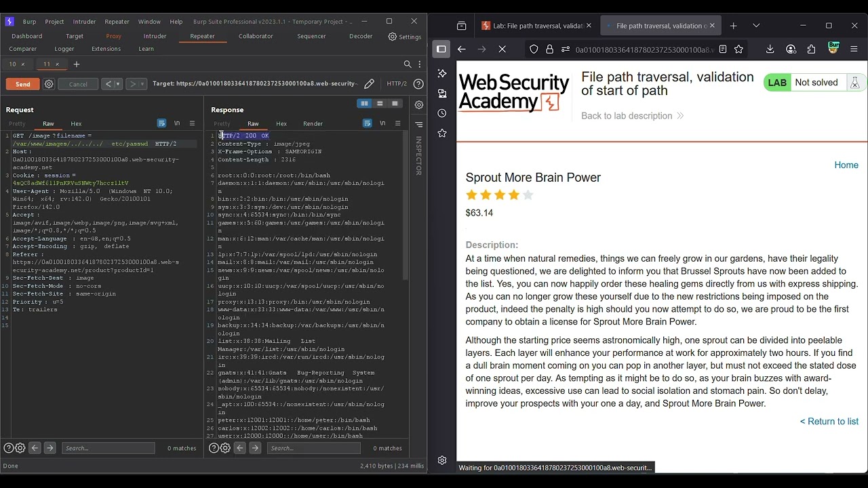Select side-by-side split layout
The image size is (868, 488).
pyautogui.click(x=365, y=104)
